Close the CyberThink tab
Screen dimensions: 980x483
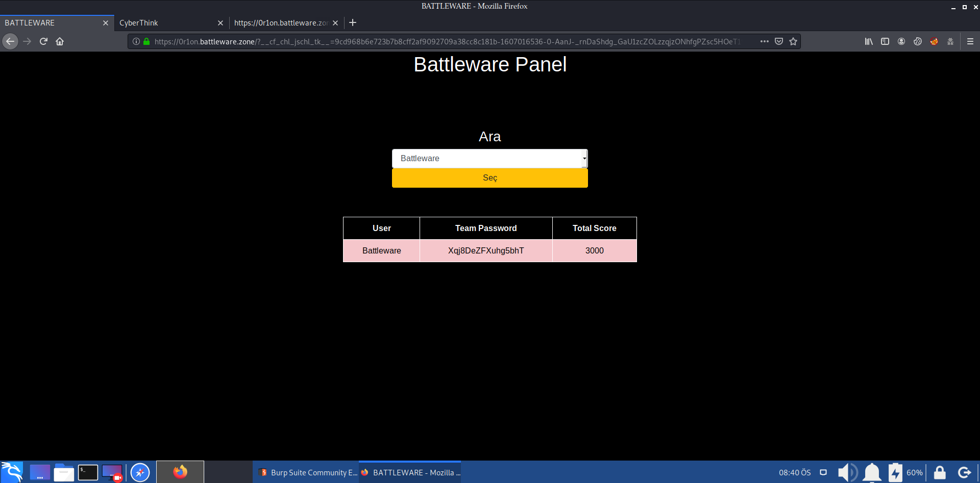(220, 23)
